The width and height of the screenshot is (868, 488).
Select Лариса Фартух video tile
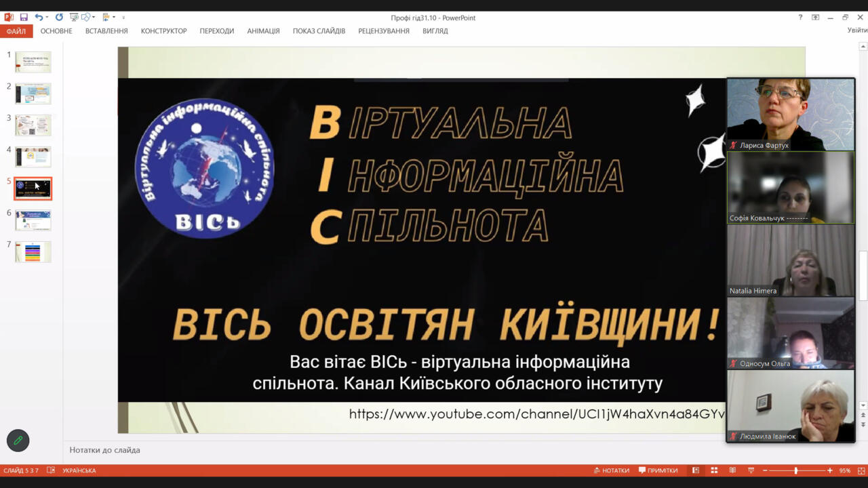(x=791, y=115)
